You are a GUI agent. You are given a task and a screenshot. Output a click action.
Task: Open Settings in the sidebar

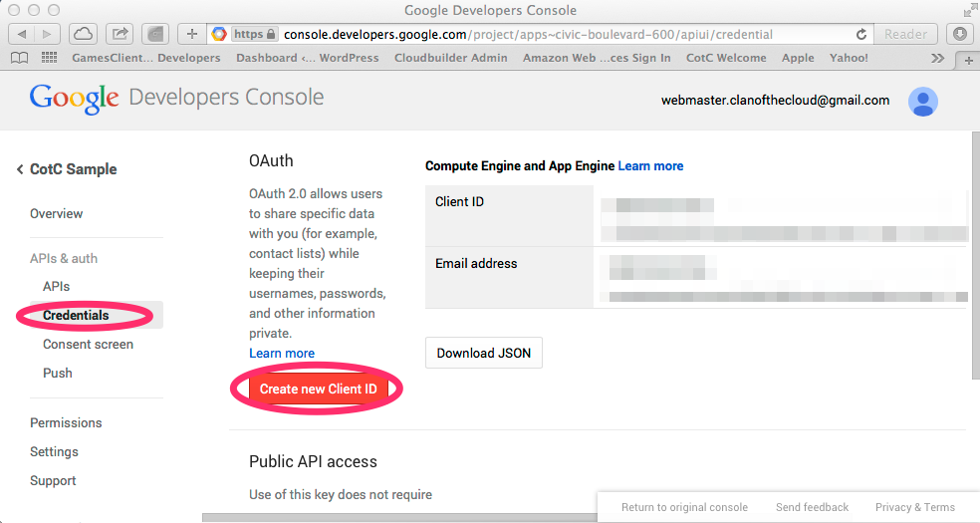pos(55,451)
